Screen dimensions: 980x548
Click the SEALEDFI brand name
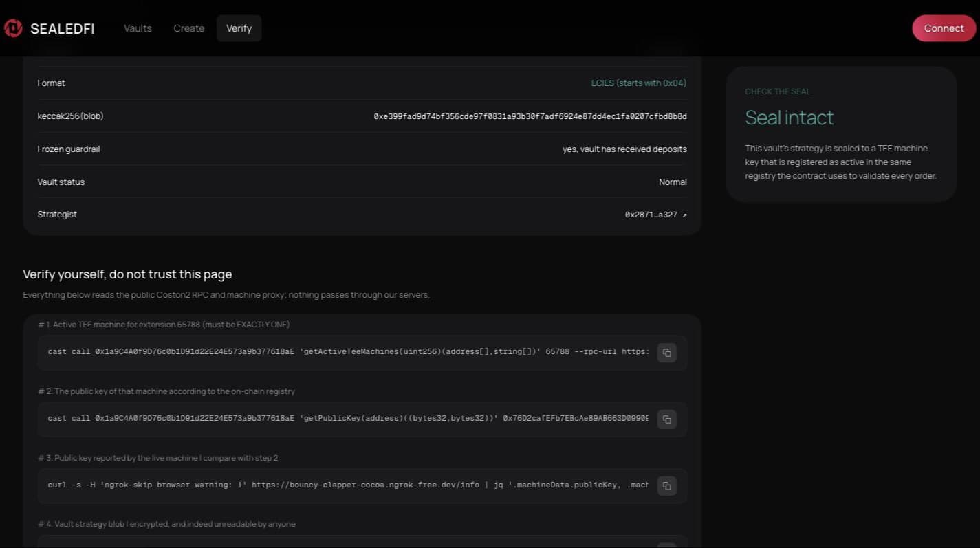[63, 29]
